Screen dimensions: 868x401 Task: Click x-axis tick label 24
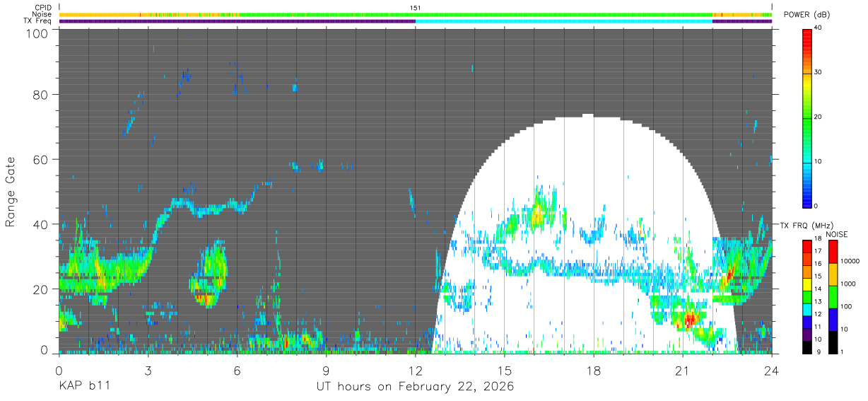tap(772, 370)
